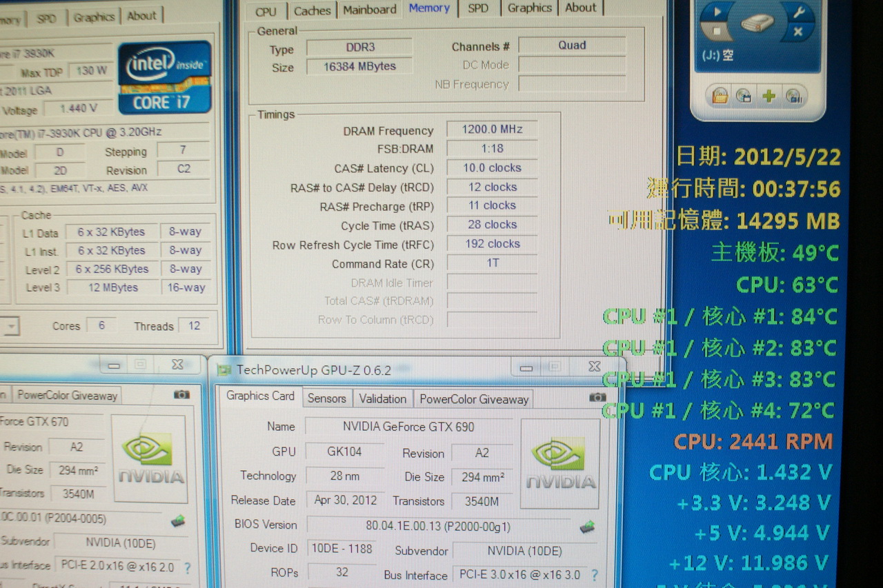Open PowerColor Giveaway tab in GTX 690 GPU-Z

pos(474,399)
